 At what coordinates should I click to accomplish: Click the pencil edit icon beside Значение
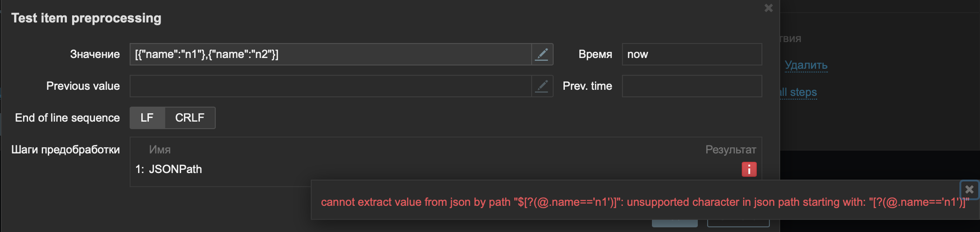pyautogui.click(x=542, y=54)
